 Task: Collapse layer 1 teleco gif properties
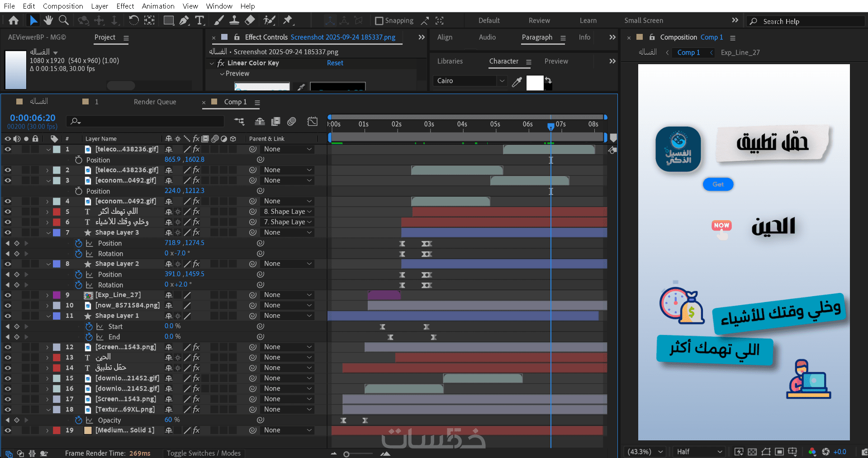pyautogui.click(x=48, y=149)
